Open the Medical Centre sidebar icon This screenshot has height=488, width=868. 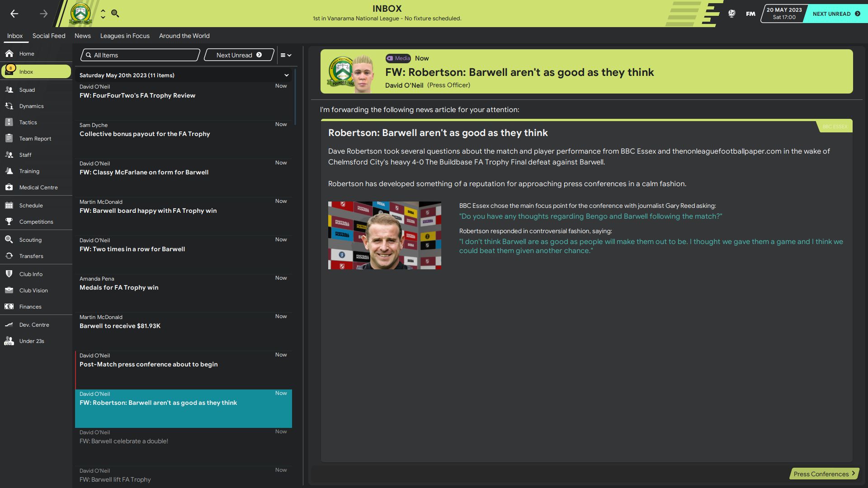(9, 188)
